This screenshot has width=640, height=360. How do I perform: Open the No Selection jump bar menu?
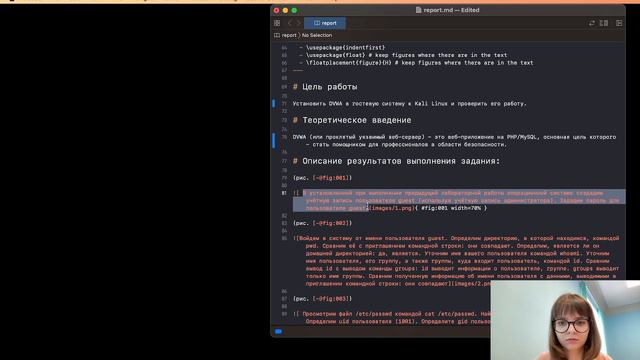coord(317,35)
